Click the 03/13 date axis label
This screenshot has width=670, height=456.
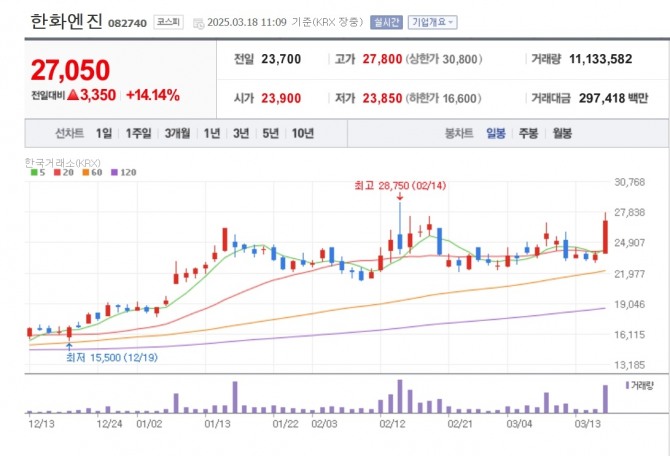click(x=587, y=424)
